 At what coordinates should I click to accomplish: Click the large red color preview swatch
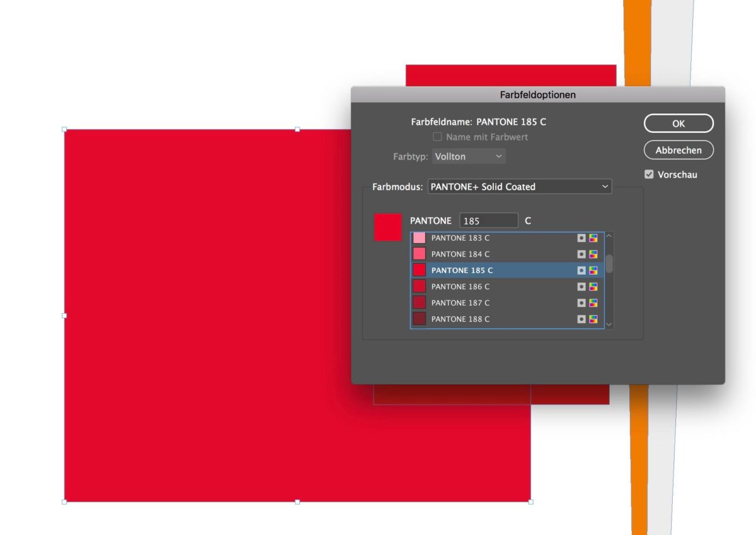(387, 227)
